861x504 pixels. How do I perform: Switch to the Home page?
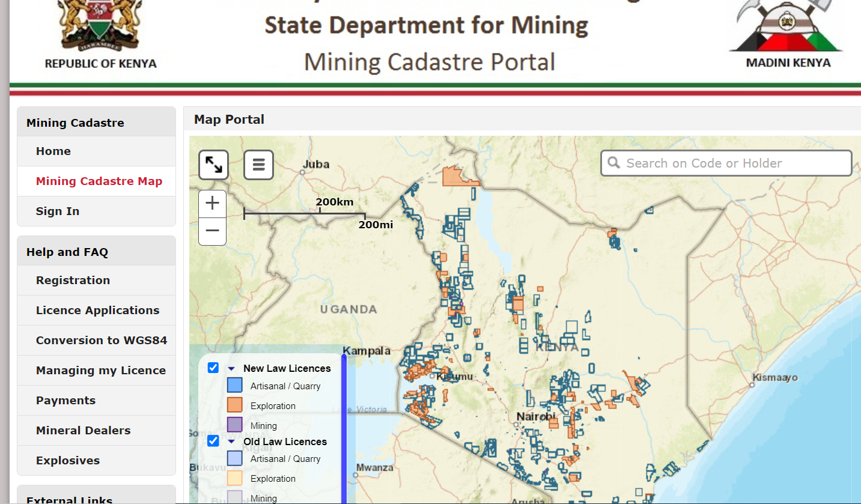click(x=53, y=151)
